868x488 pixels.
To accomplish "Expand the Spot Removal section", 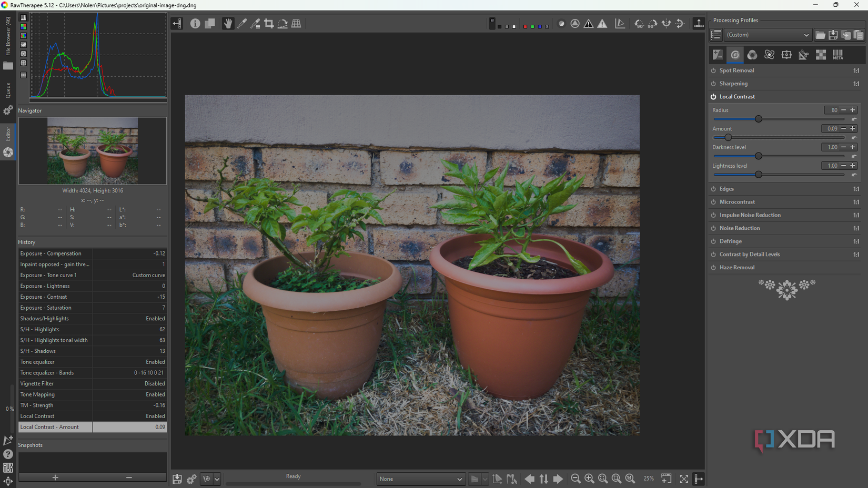I will [x=736, y=70].
